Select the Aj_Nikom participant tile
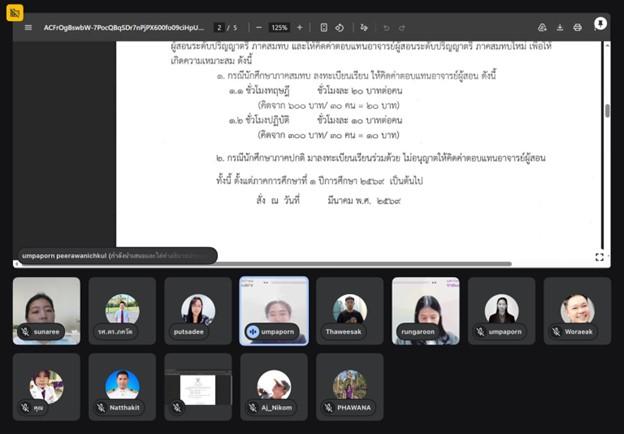The width and height of the screenshot is (624, 434). click(274, 387)
